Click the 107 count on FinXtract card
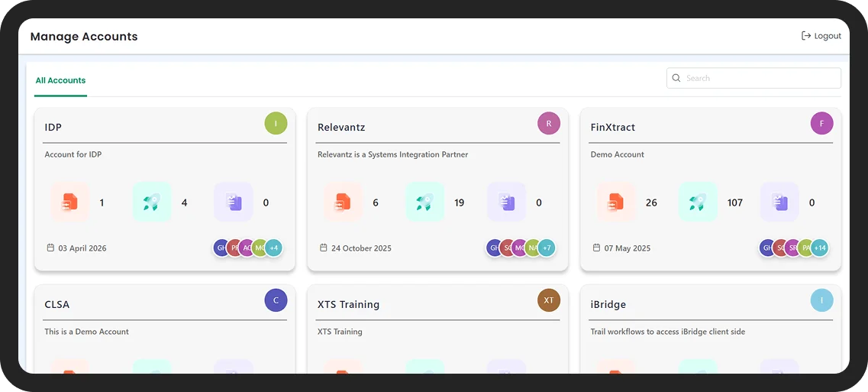Screen dimensions: 868x392 (734, 203)
